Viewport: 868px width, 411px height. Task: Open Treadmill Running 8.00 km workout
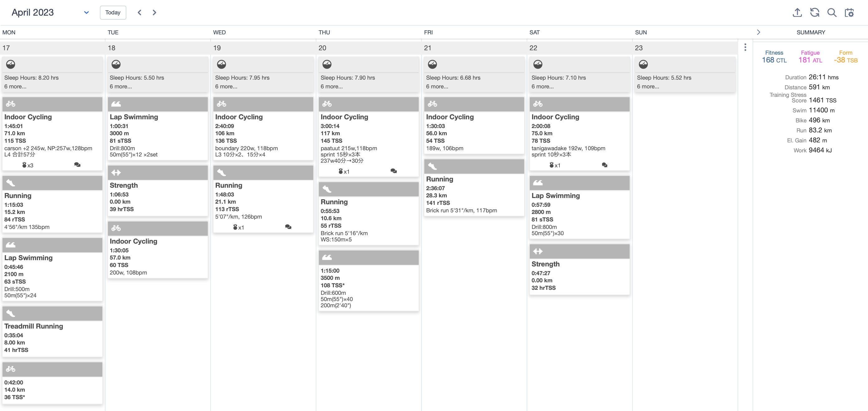[52, 331]
